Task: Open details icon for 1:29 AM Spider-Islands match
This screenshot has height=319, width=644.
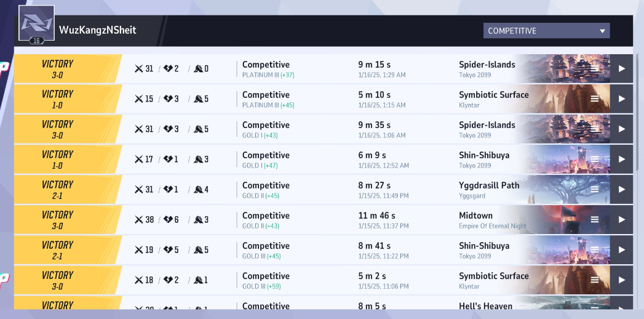Action: [x=595, y=69]
